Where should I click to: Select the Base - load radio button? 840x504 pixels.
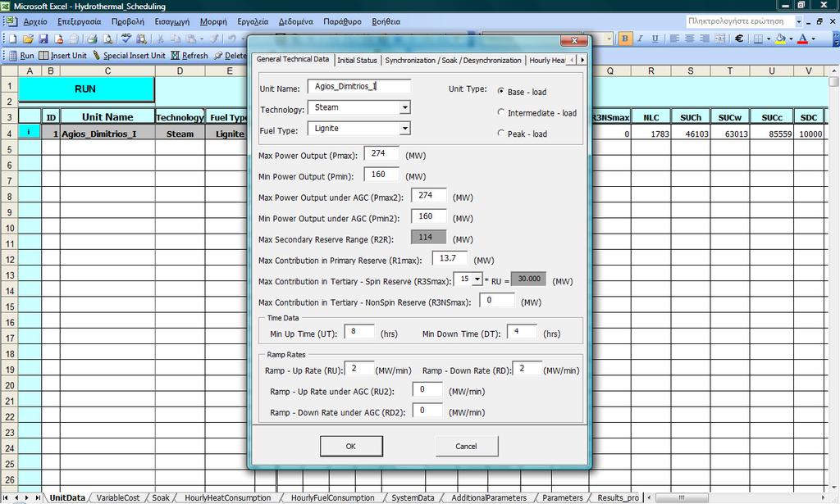pyautogui.click(x=501, y=92)
